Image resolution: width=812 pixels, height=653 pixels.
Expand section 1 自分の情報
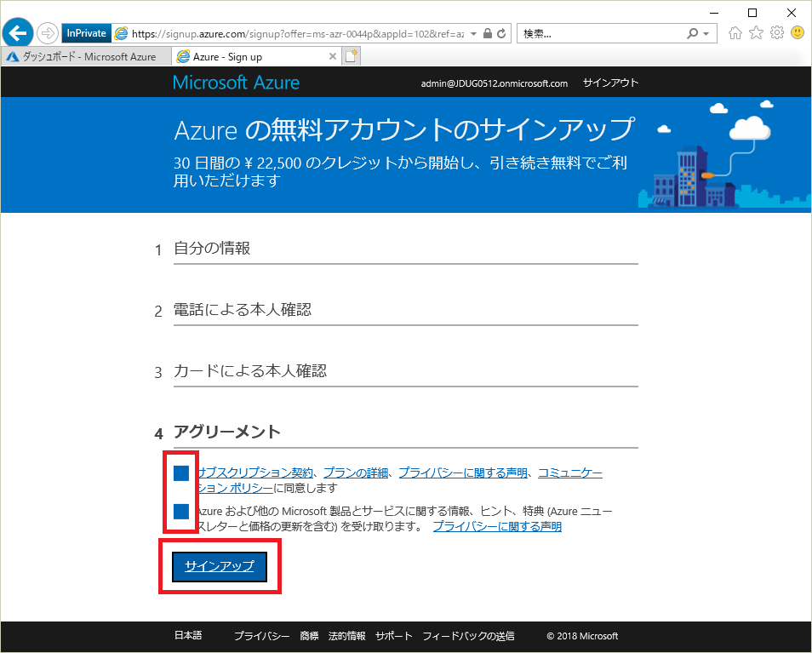[x=405, y=249]
